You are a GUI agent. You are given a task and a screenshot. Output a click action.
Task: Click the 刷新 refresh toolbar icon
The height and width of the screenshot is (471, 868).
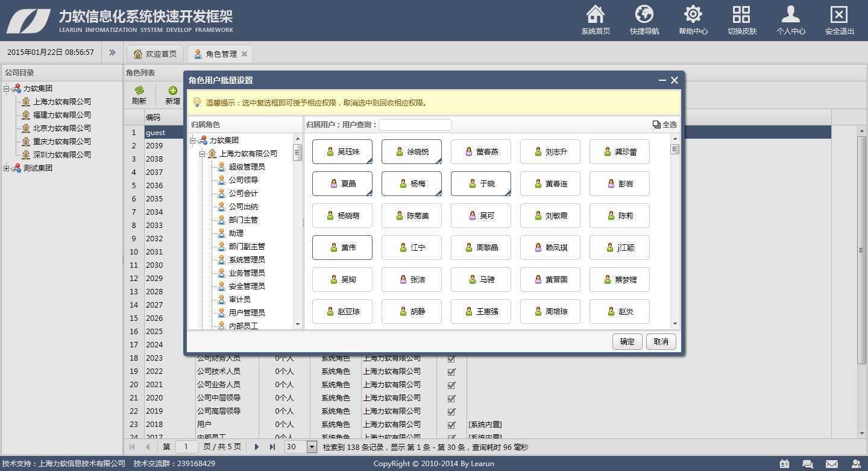tap(139, 90)
